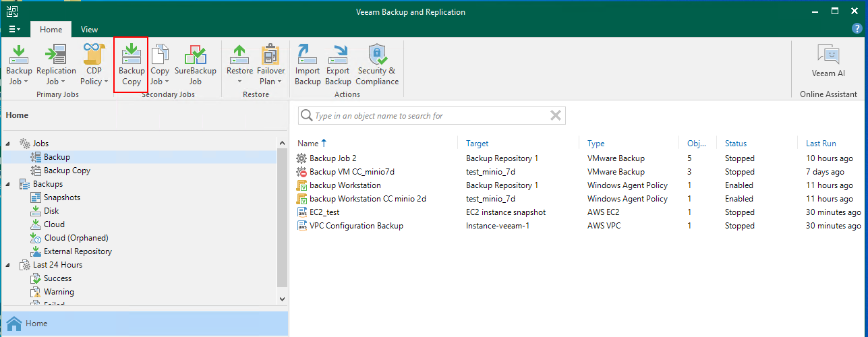Open the main hamburger menu

click(x=14, y=30)
